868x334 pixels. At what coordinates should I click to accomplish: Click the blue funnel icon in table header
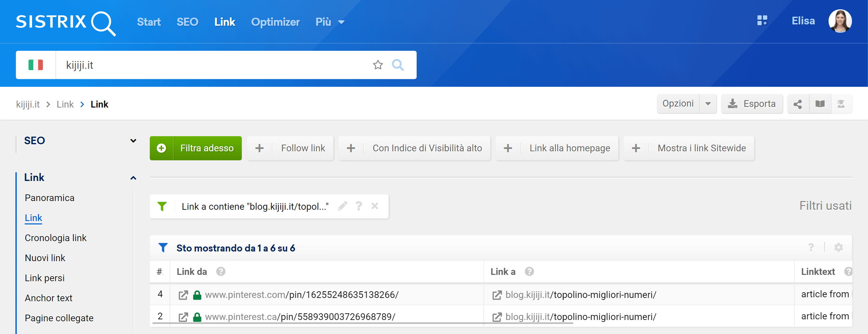point(163,248)
